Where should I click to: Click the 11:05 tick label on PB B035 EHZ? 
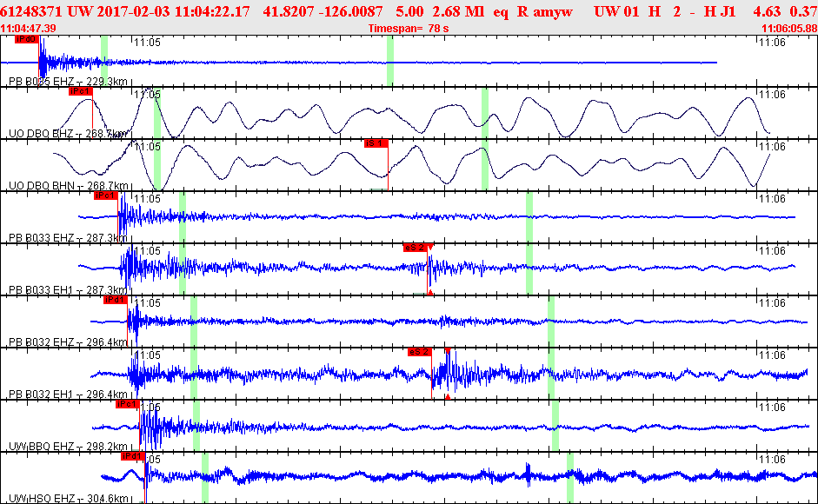147,43
